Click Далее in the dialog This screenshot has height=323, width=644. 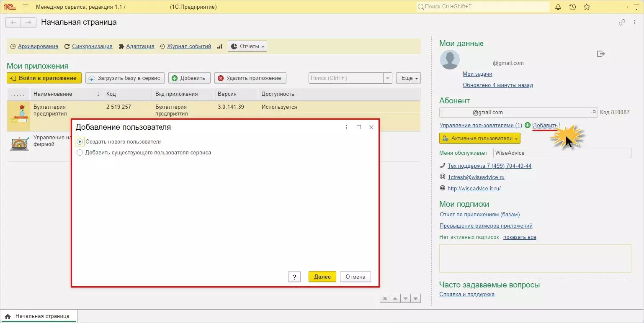coord(322,277)
